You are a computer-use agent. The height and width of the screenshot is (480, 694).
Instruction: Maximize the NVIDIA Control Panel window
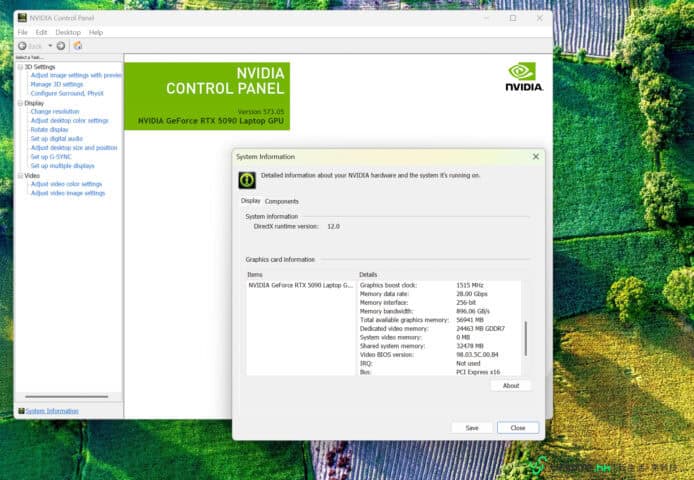(x=513, y=18)
